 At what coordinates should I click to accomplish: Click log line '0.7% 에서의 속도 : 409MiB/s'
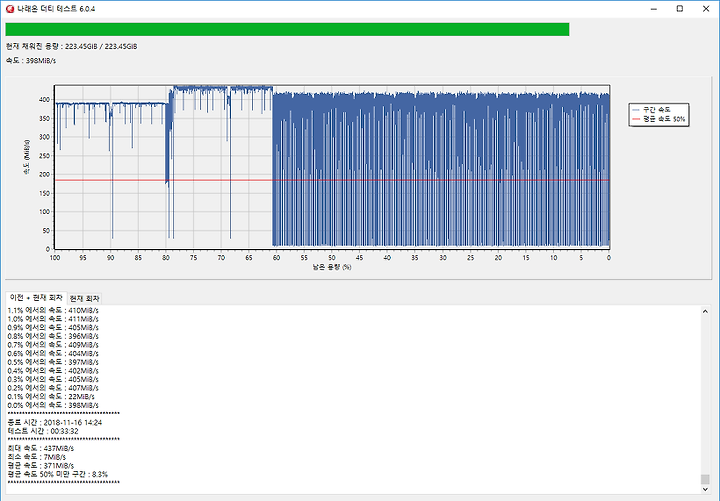point(53,345)
